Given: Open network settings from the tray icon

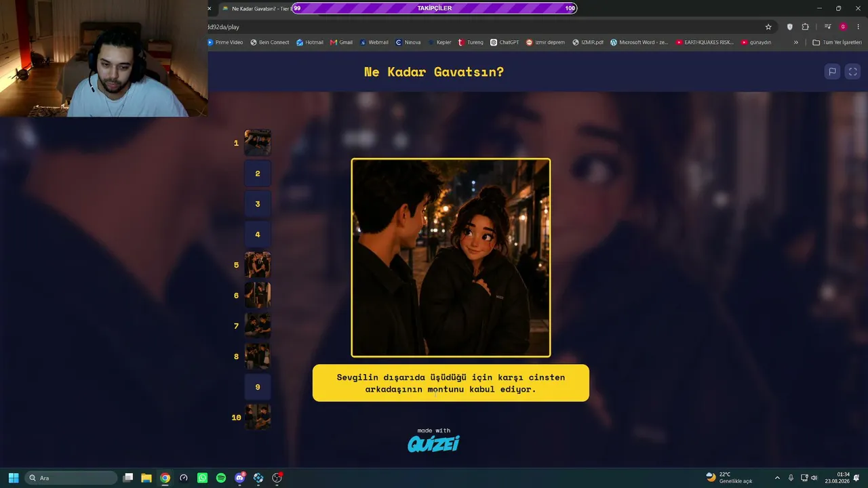Looking at the screenshot, I should point(804,478).
